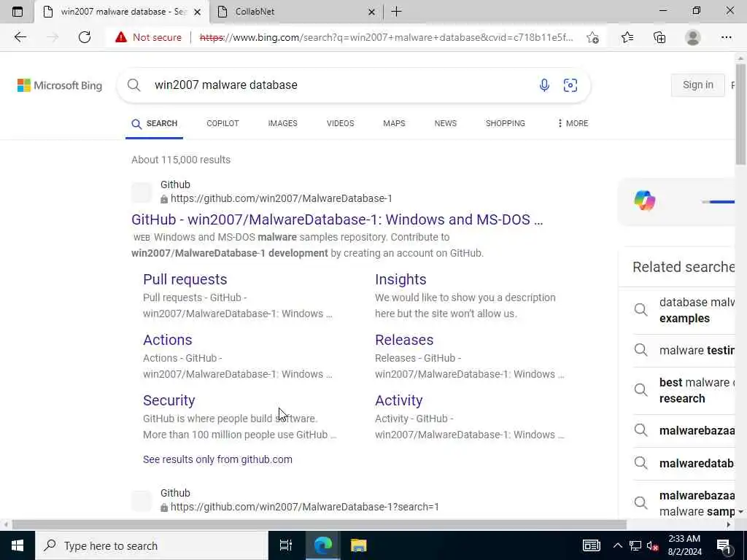Select the SEARCH tab
The height and width of the screenshot is (560, 747).
click(155, 123)
